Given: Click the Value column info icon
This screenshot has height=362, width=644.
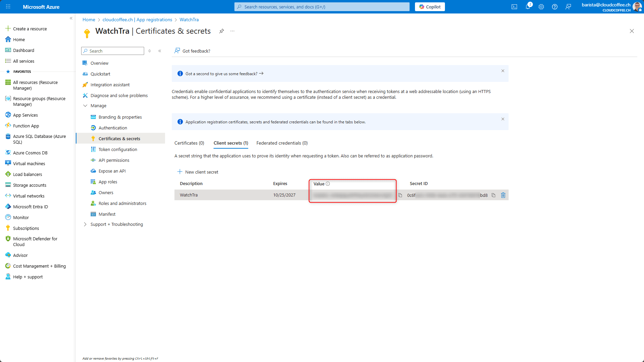Looking at the screenshot, I should pyautogui.click(x=328, y=184).
